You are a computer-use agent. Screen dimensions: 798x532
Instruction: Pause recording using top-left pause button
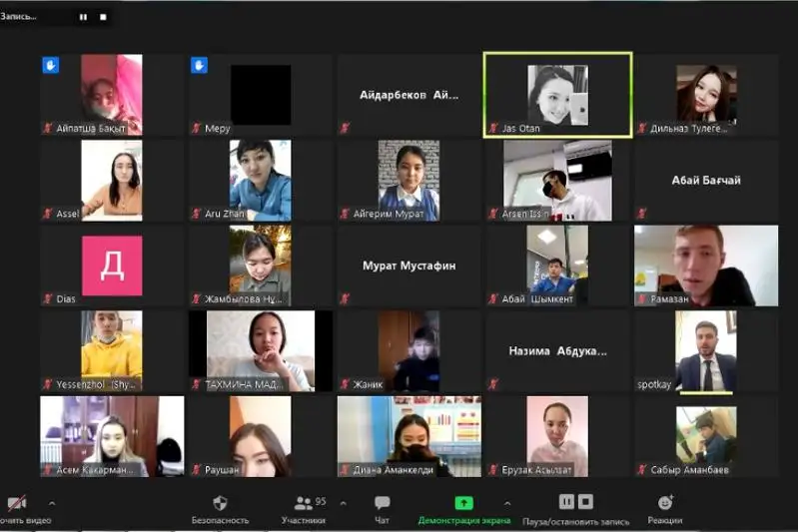83,17
